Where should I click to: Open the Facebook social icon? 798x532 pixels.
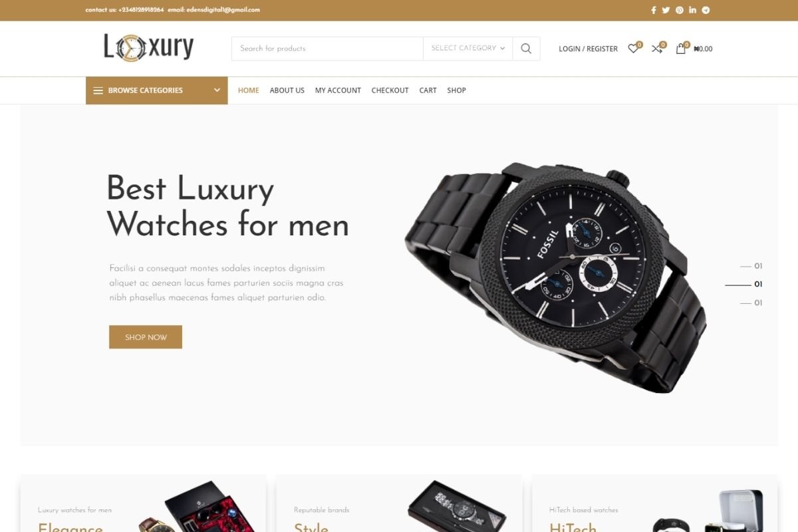[653, 10]
